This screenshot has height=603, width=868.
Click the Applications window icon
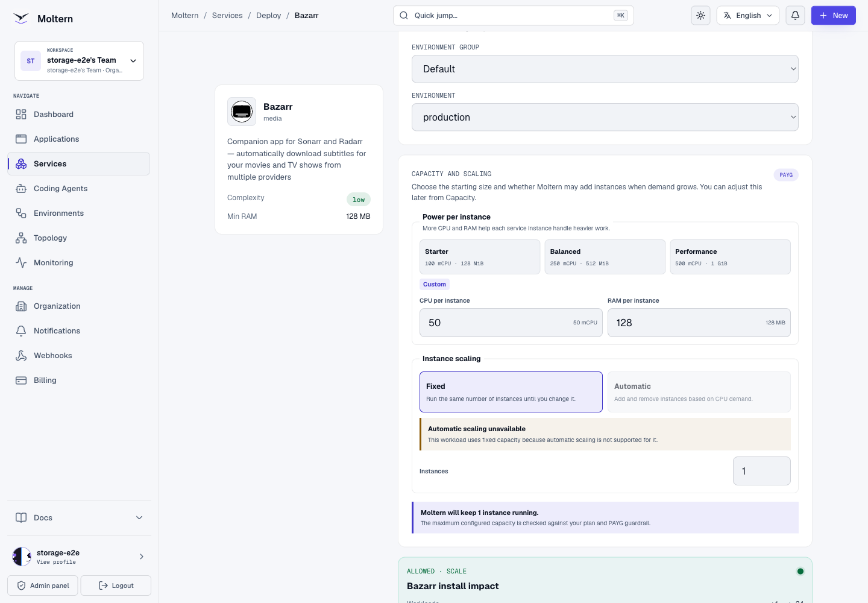click(21, 139)
